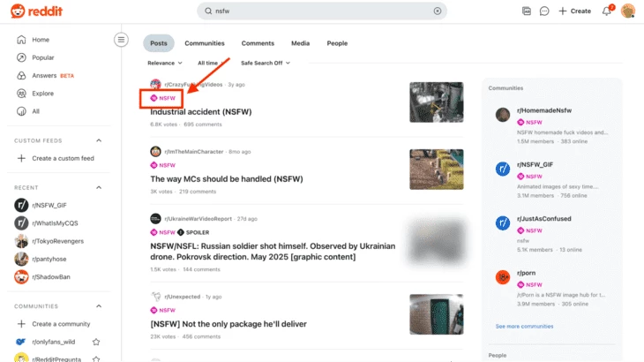Open r/NSFW_GIF avatar in Recent list
The width and height of the screenshot is (644, 362).
pyautogui.click(x=21, y=205)
